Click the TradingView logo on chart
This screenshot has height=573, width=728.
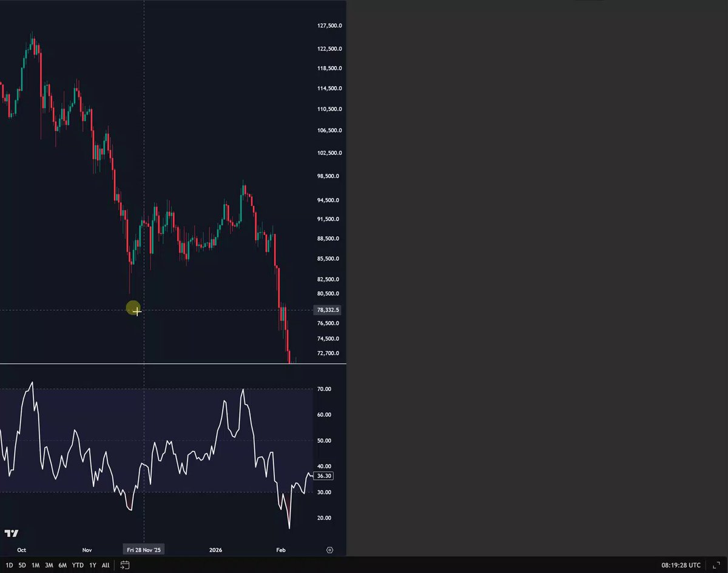(12, 534)
